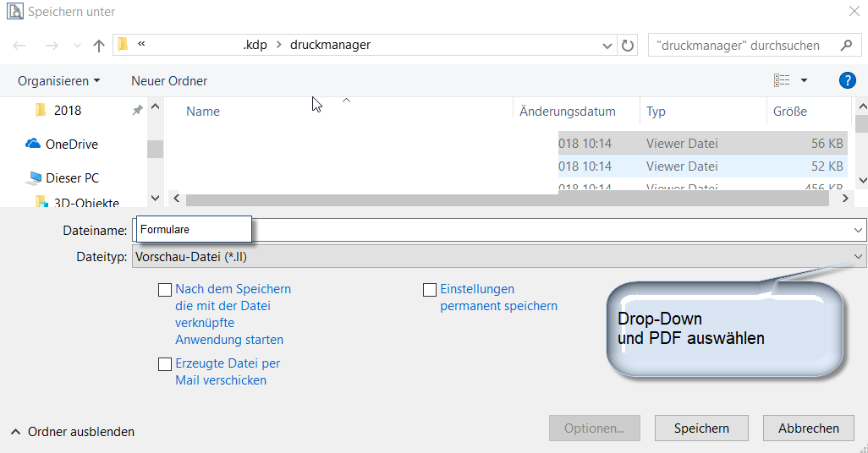The height and width of the screenshot is (453, 868).
Task: Open the 2018 pinned folder
Action: point(68,111)
